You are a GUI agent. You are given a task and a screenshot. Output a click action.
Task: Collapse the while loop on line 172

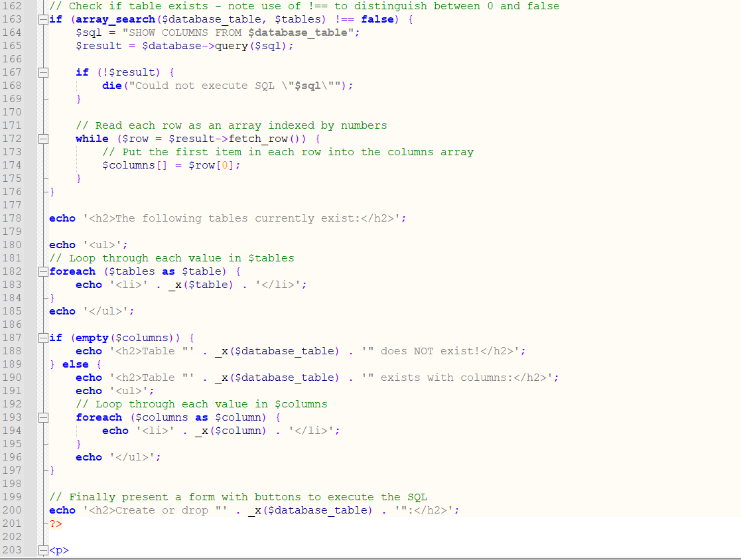42,139
